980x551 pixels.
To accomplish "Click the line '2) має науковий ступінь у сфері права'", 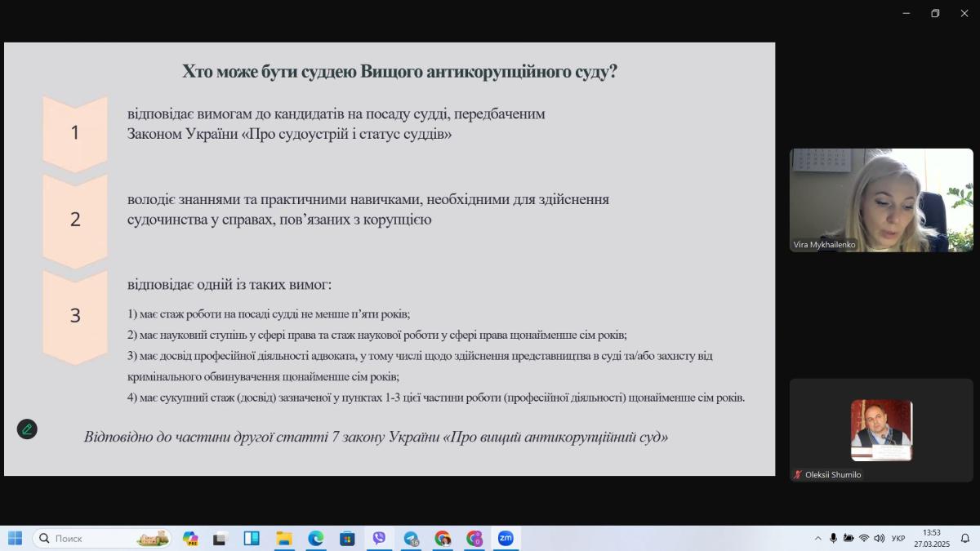I will coord(377,335).
